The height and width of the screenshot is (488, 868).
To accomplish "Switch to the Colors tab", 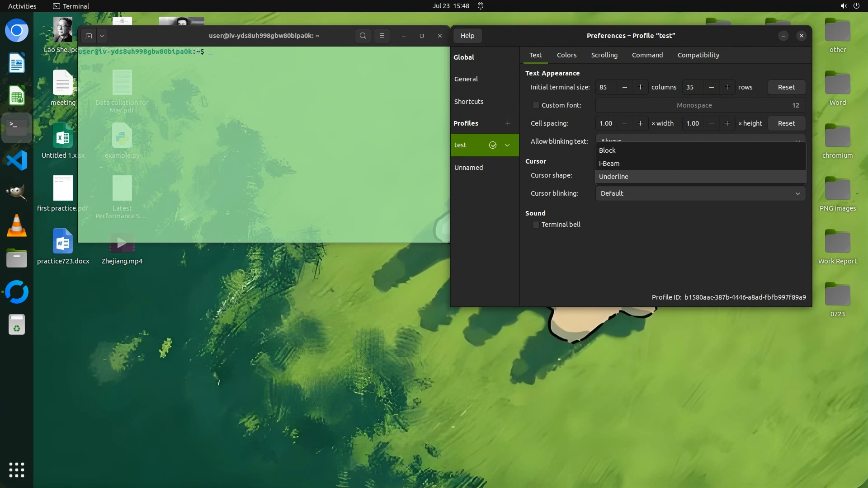I will point(566,55).
